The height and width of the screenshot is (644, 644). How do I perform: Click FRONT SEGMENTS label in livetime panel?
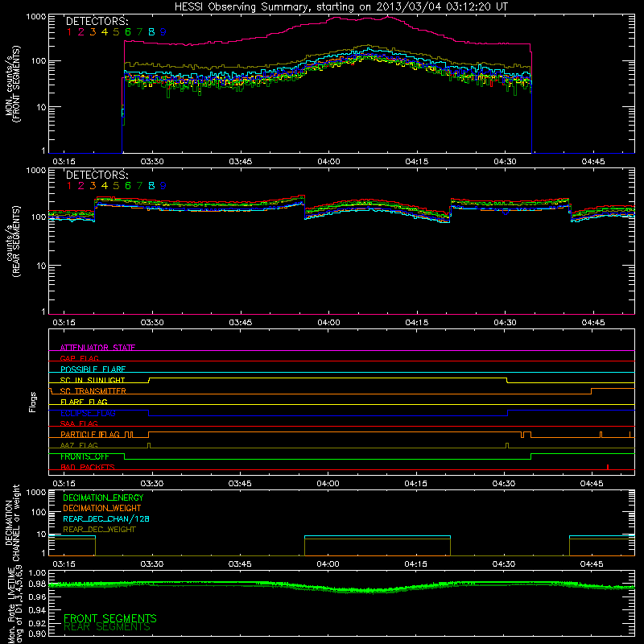point(110,618)
